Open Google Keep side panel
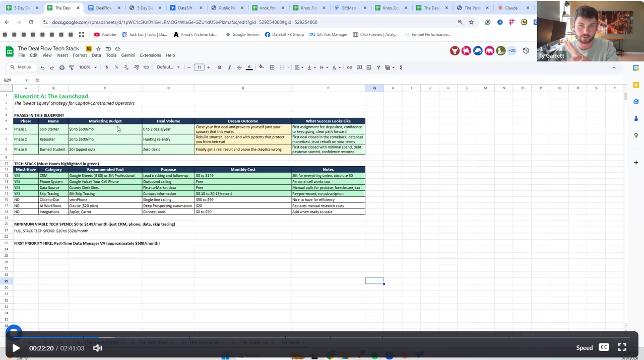 636,85
